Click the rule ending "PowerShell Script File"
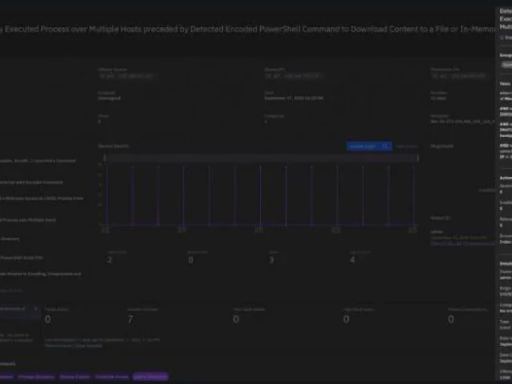Viewport: 512px width, 384px height. 21,258
